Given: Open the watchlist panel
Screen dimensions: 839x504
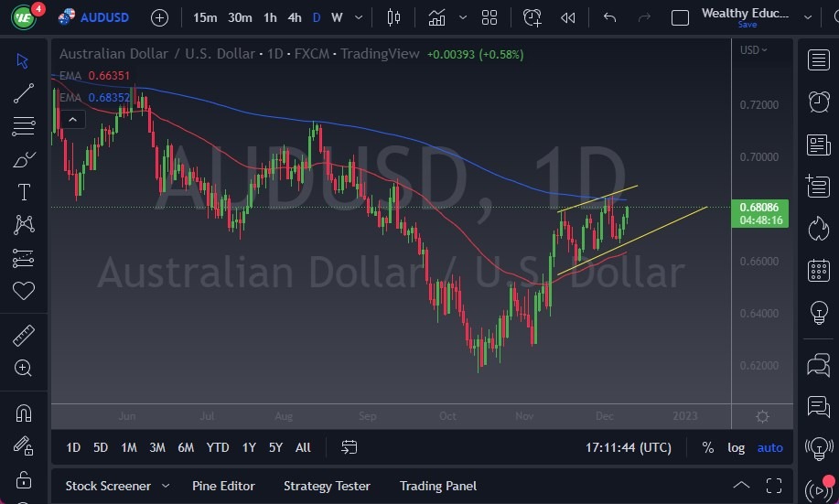Looking at the screenshot, I should pyautogui.click(x=818, y=60).
